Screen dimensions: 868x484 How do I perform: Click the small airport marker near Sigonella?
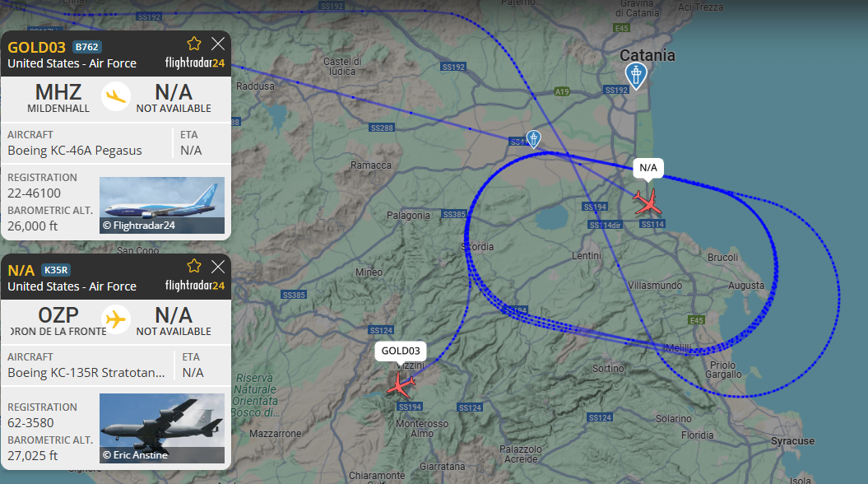pyautogui.click(x=533, y=139)
